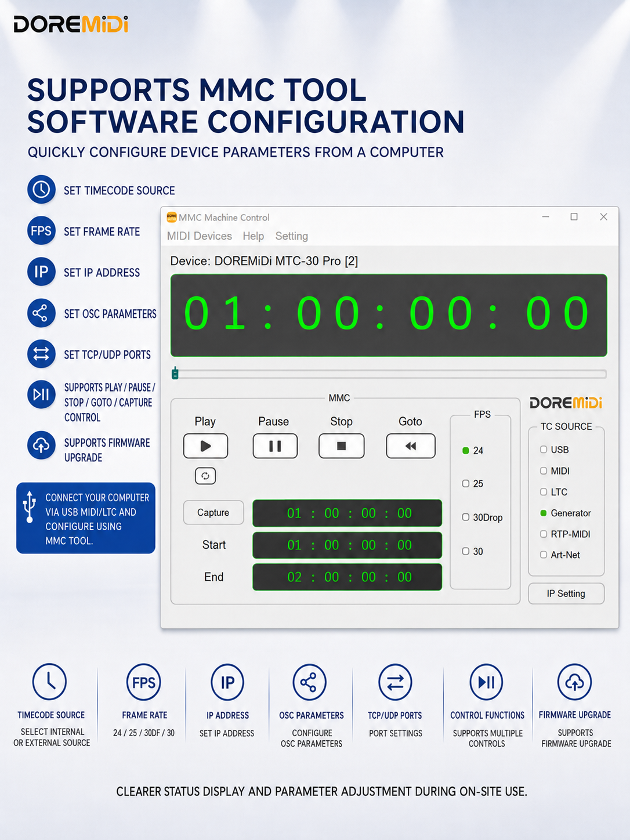Click the 'QUICKLY CONFIGURE DEVICE PARAMETERS' subtitle
The width and height of the screenshot is (630, 840).
[236, 153]
